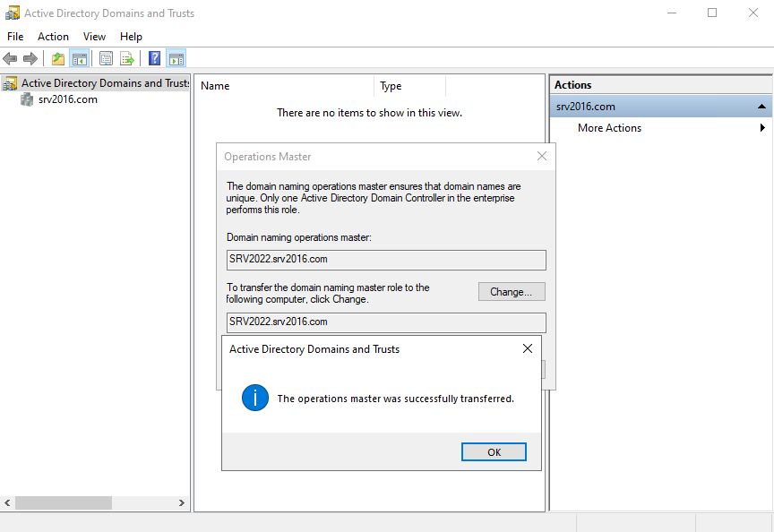774x532 pixels.
Task: Click the Forward arrow in the toolbar
Action: [x=30, y=59]
